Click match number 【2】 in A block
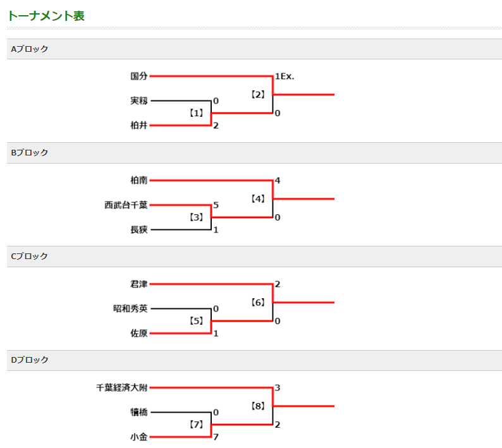 (x=258, y=95)
